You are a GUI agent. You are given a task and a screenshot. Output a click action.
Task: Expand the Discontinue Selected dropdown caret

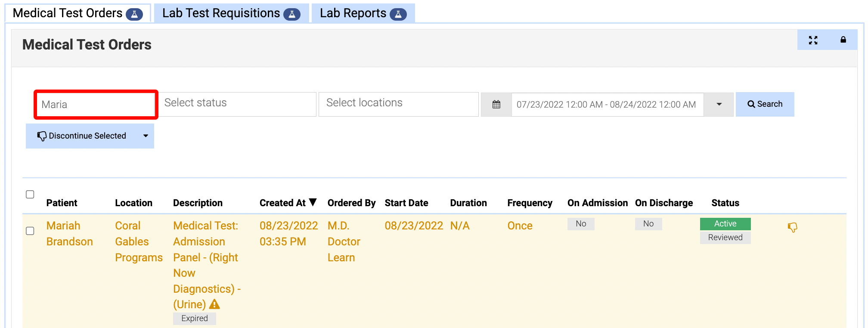(146, 136)
